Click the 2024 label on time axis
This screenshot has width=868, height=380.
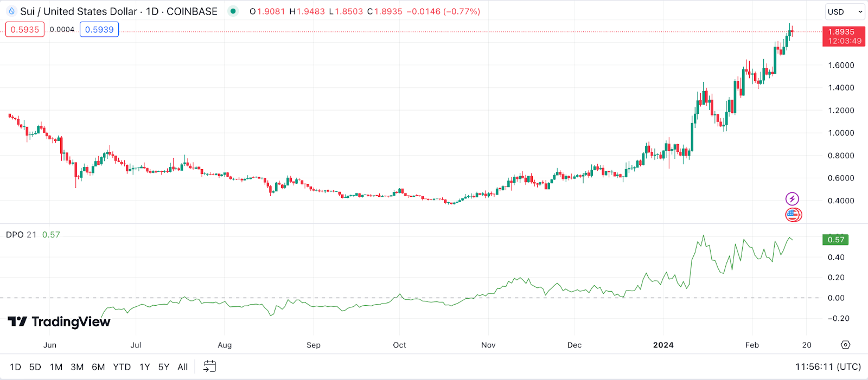click(x=663, y=345)
